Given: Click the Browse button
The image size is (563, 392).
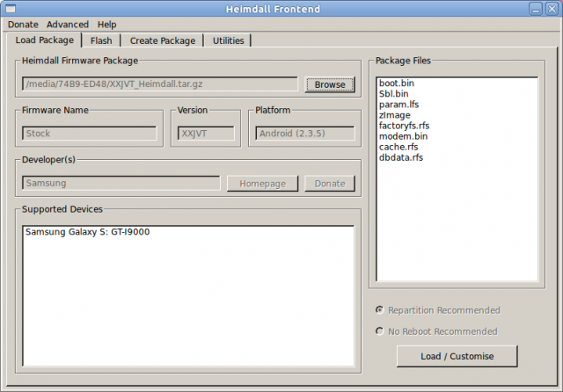Looking at the screenshot, I should tap(330, 84).
